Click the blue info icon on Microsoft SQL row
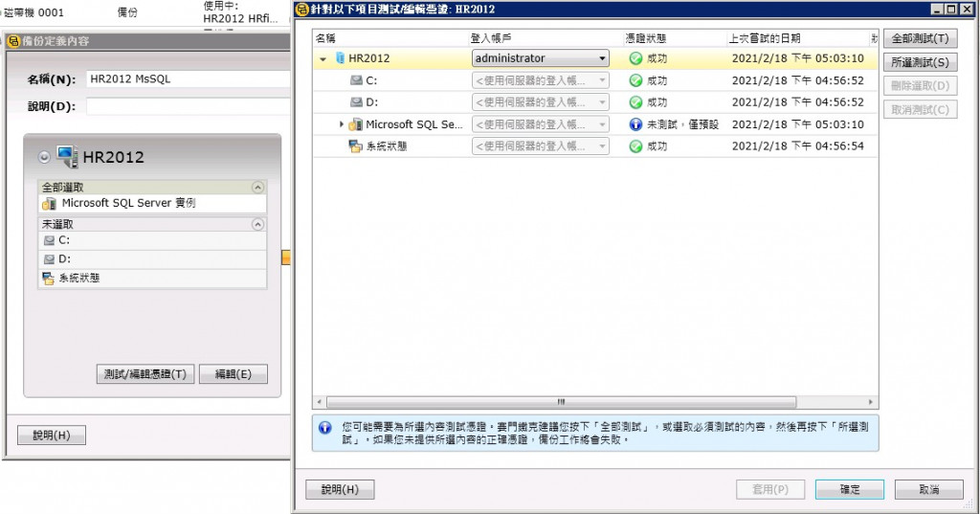This screenshot has width=980, height=514. [635, 124]
